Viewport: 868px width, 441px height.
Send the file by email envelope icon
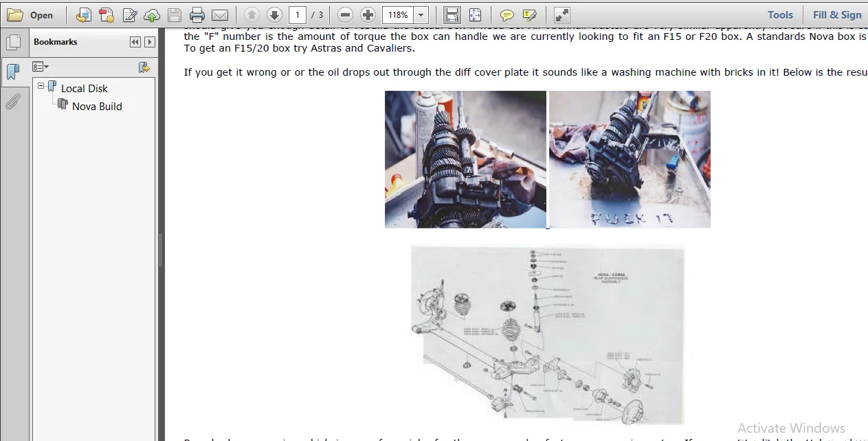coord(219,14)
